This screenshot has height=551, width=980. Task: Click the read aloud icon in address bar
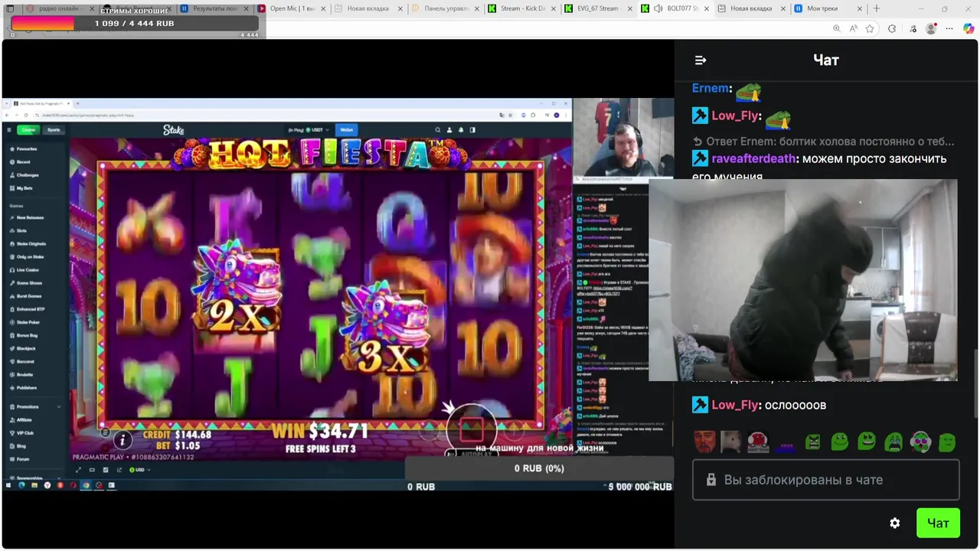[x=853, y=28]
